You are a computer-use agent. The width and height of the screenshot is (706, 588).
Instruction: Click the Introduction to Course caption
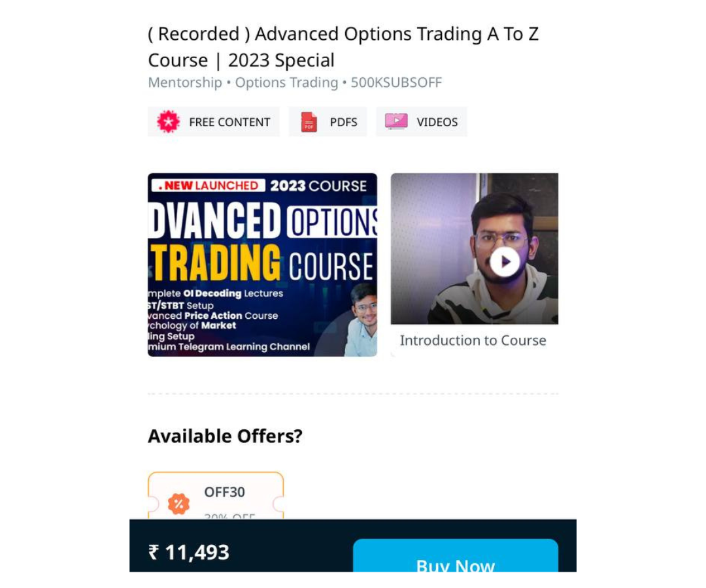(473, 340)
